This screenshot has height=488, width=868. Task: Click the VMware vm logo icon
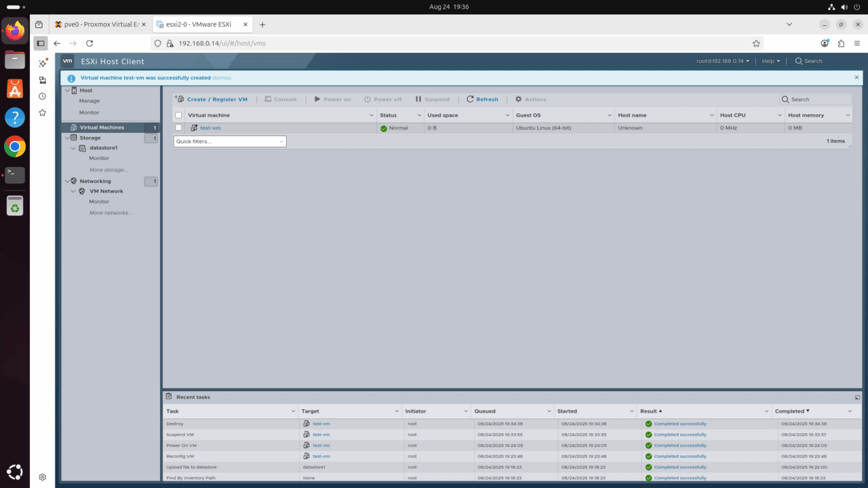click(68, 61)
